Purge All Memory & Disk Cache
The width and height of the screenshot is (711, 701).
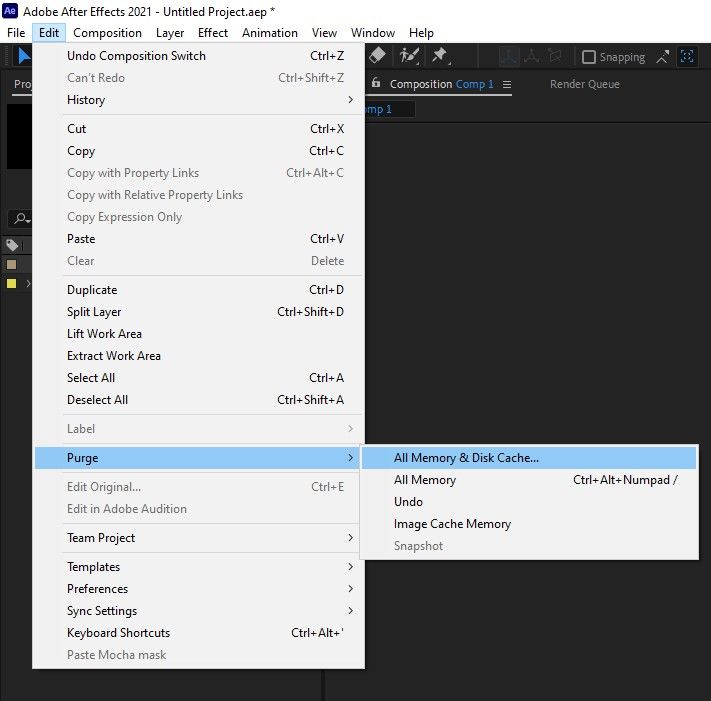(x=529, y=458)
